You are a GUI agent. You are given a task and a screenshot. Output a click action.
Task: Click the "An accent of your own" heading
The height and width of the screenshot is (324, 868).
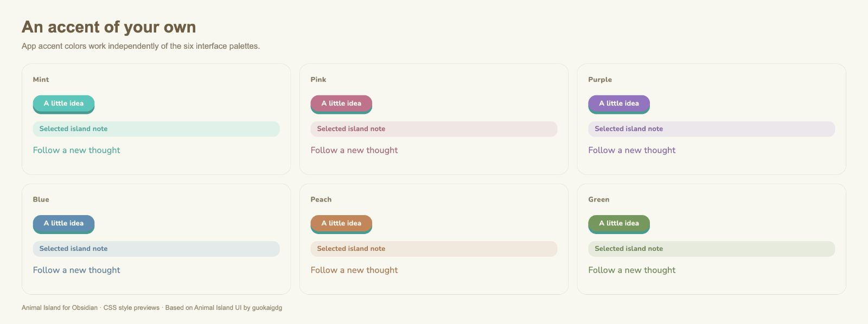[109, 27]
